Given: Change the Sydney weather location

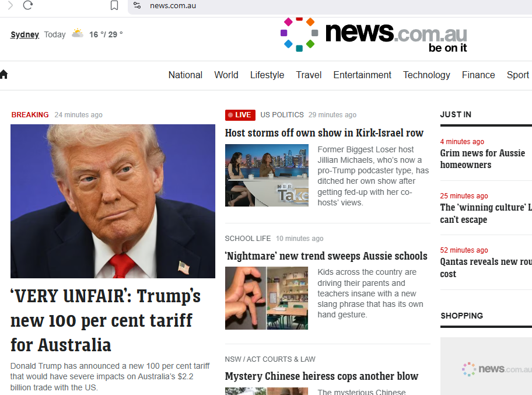Looking at the screenshot, I should pyautogui.click(x=24, y=34).
